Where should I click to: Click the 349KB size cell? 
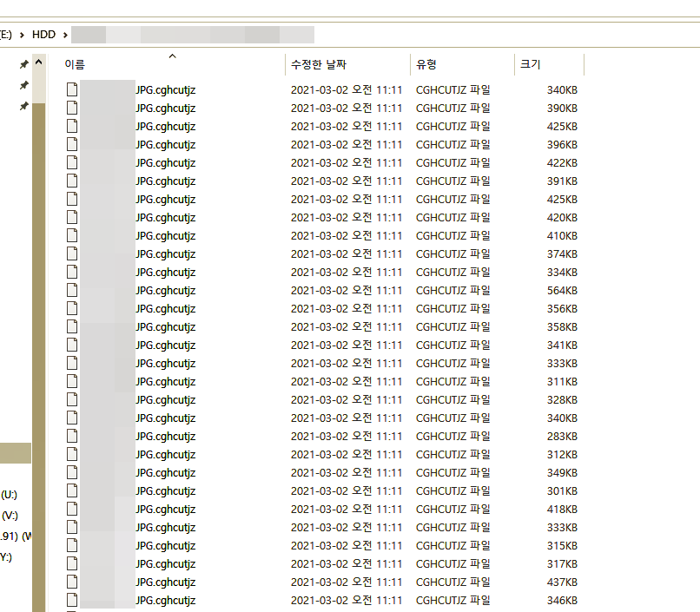562,473
